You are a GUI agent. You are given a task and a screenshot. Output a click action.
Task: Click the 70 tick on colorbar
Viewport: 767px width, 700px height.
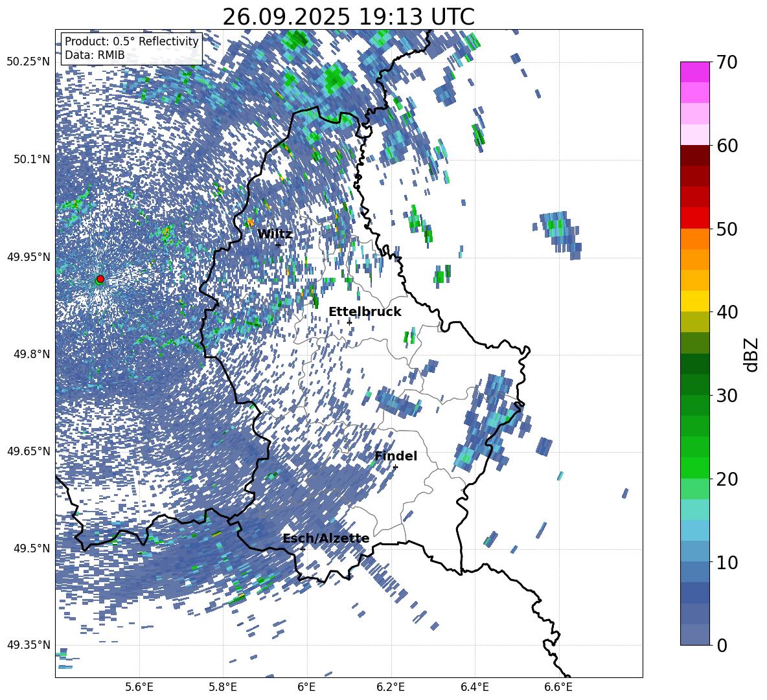tap(727, 62)
